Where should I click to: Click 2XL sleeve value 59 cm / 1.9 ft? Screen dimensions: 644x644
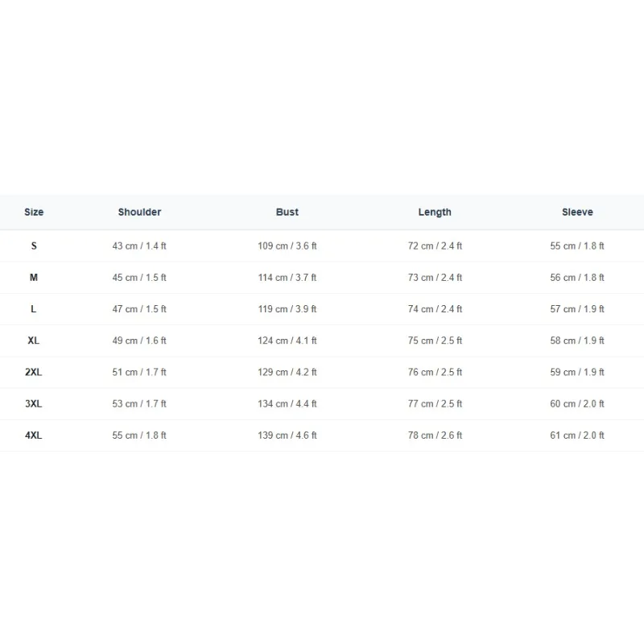[x=577, y=372]
